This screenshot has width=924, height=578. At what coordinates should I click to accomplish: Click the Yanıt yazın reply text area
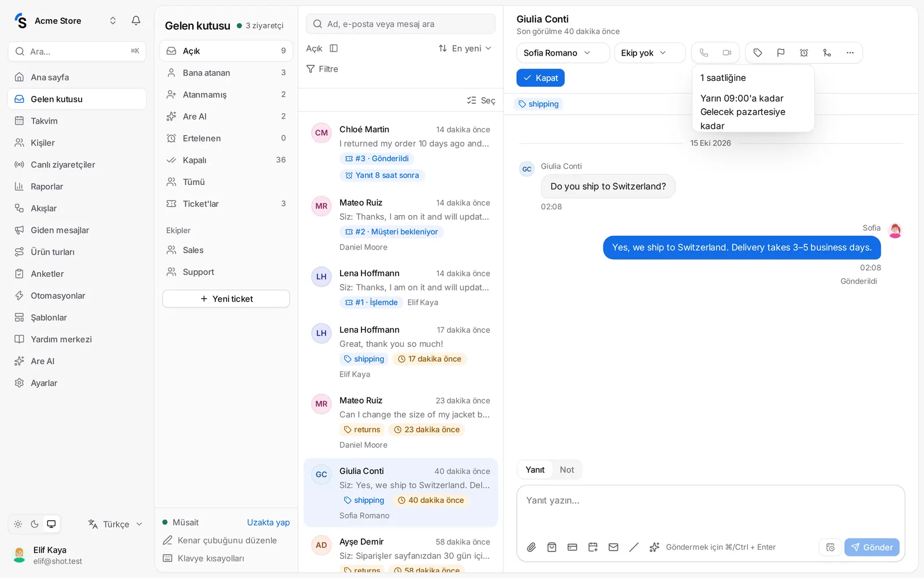(x=710, y=509)
